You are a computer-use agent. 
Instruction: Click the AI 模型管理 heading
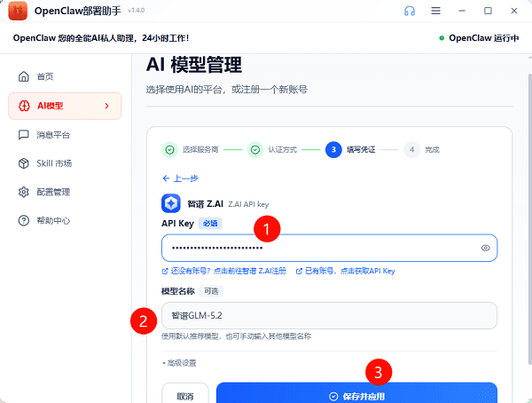click(x=194, y=65)
